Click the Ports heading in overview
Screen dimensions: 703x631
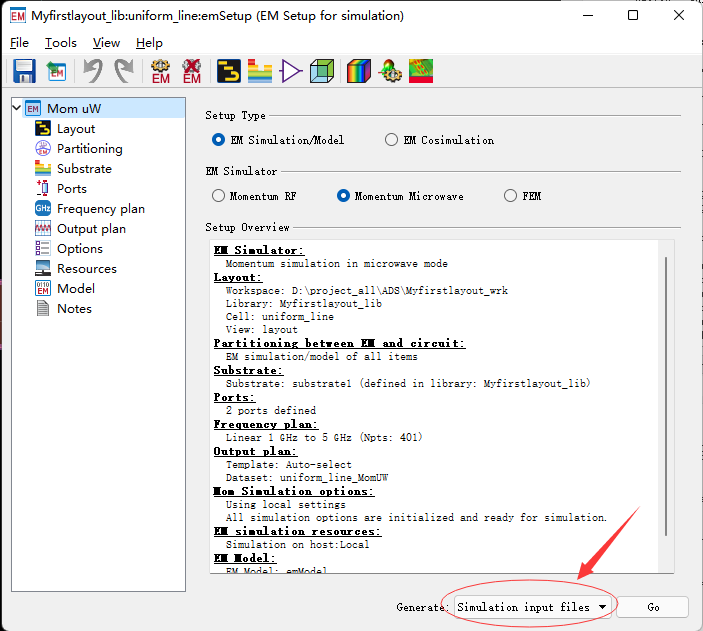(x=234, y=397)
